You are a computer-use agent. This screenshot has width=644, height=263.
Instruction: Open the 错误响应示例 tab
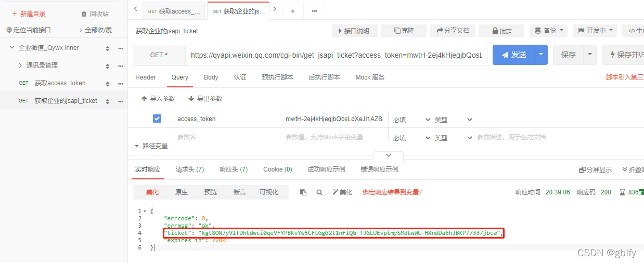point(379,169)
